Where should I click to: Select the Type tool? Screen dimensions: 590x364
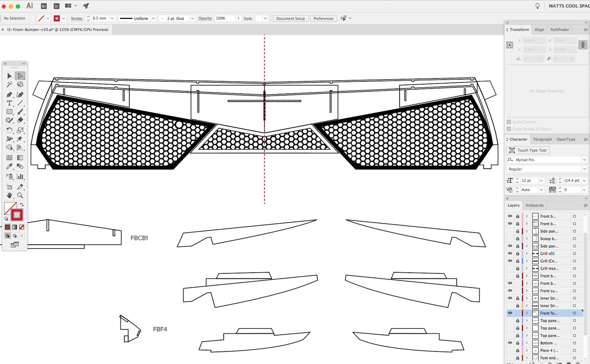pyautogui.click(x=9, y=103)
